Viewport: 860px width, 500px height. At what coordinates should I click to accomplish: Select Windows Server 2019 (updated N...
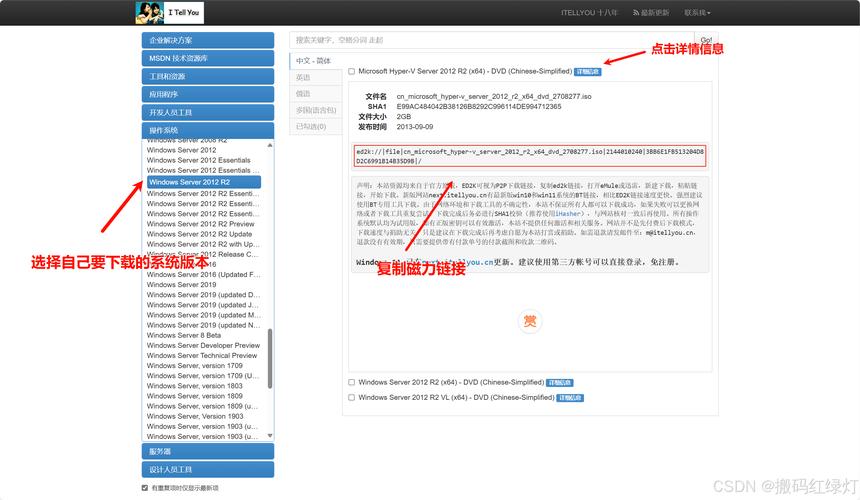[x=203, y=325]
